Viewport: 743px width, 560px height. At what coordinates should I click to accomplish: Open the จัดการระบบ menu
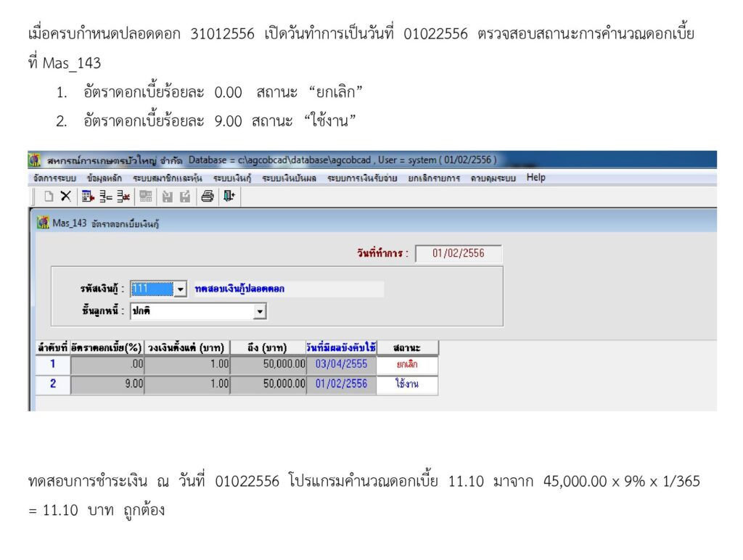[x=54, y=178]
